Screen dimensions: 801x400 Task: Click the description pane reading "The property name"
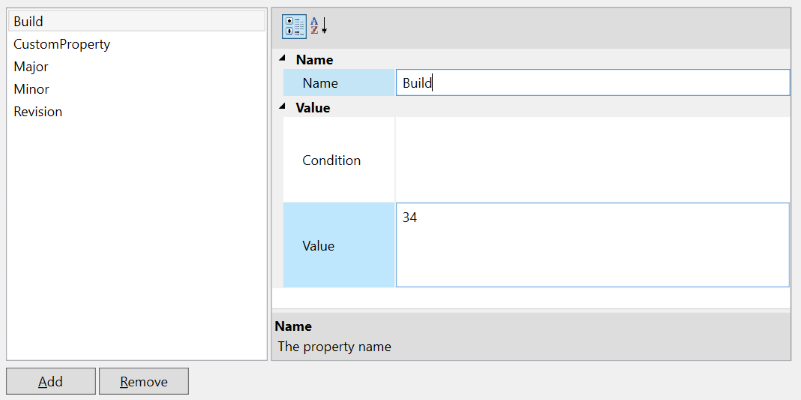(334, 347)
